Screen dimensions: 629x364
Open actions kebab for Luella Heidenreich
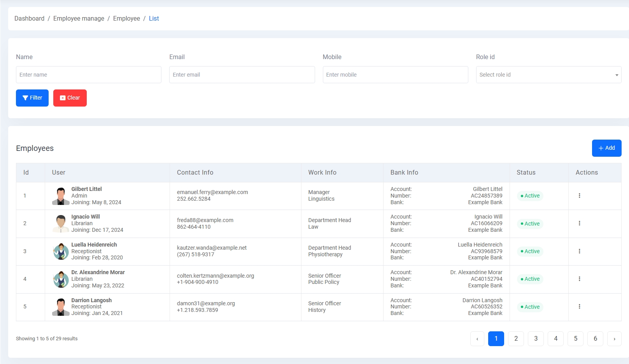pos(579,251)
